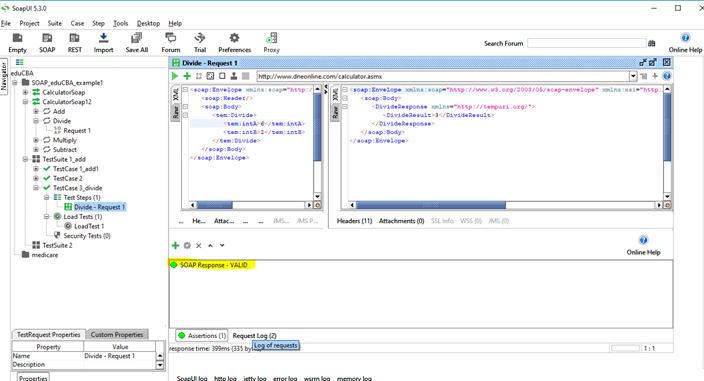The height and width of the screenshot is (381, 704).
Task: Submit request with green play arrow
Action: pyautogui.click(x=175, y=76)
